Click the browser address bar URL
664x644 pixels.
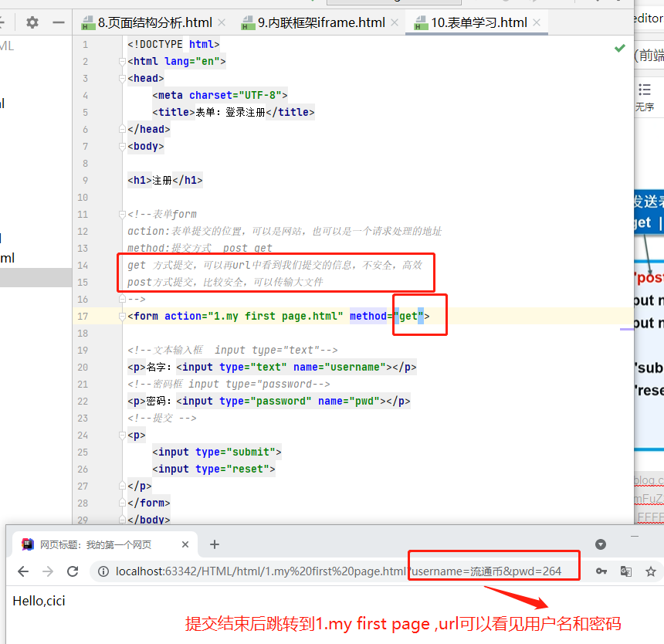tap(338, 571)
